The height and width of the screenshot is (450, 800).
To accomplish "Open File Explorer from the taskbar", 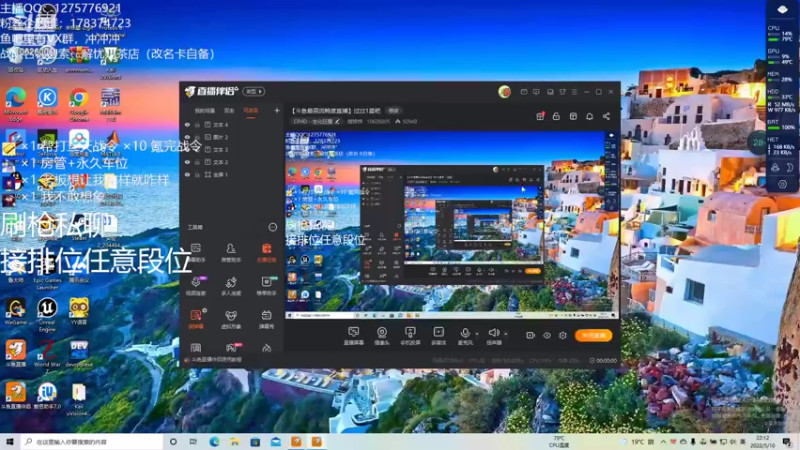I will tap(234, 441).
